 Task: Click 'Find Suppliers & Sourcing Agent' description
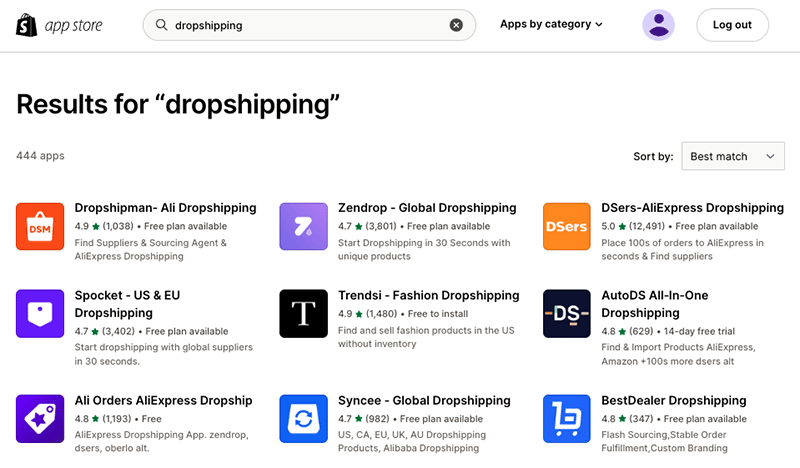pyautogui.click(x=151, y=250)
